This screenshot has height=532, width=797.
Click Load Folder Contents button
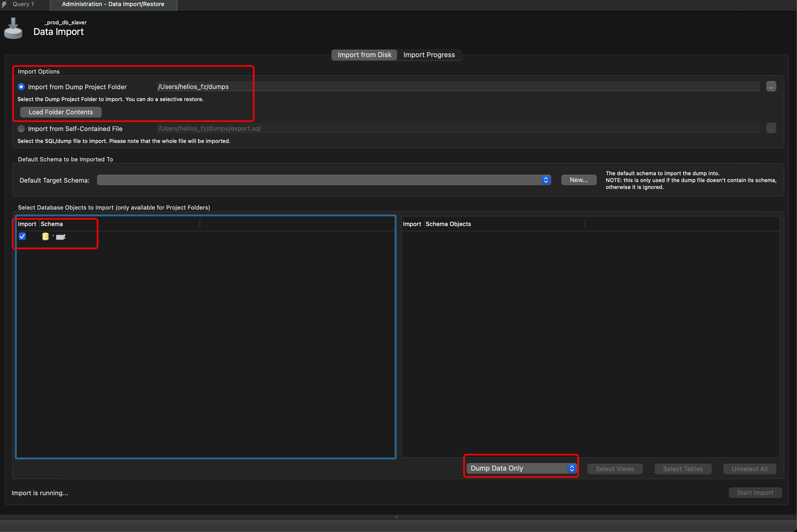pyautogui.click(x=61, y=112)
